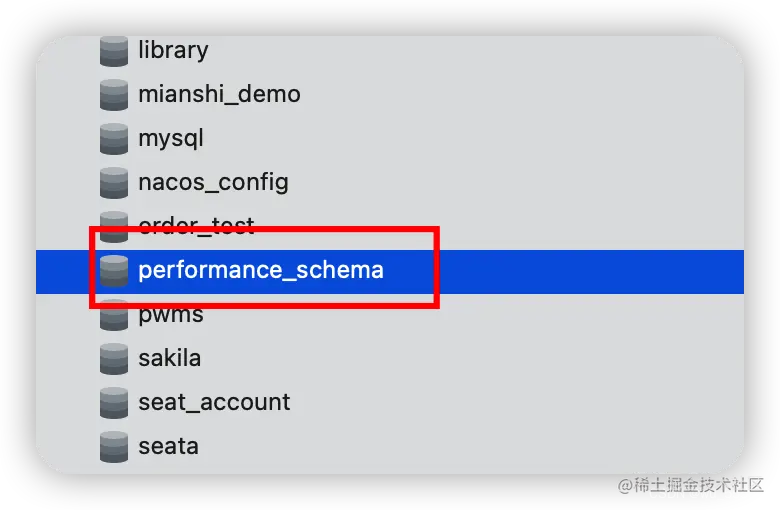Click the seat_account database icon

[114, 403]
